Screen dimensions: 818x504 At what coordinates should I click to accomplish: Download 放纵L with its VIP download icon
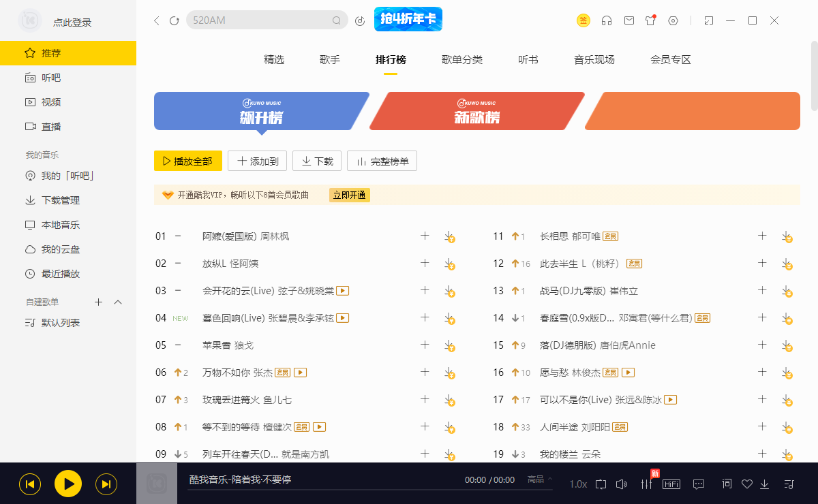449,264
